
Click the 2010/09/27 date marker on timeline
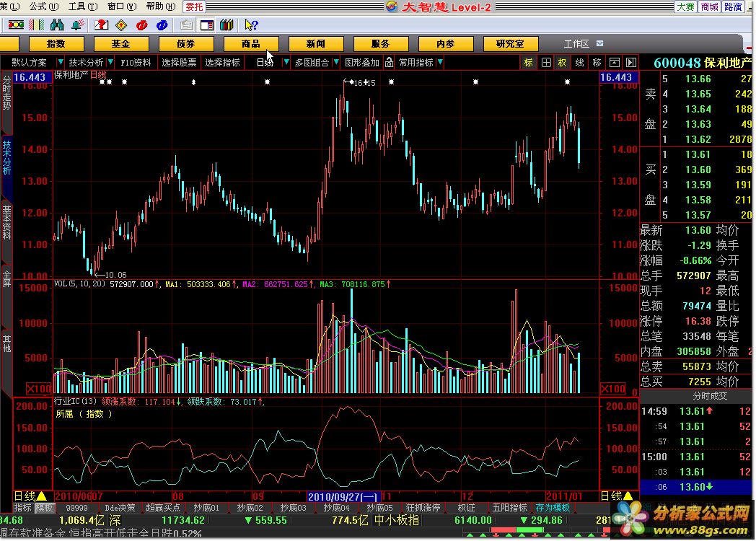click(343, 496)
